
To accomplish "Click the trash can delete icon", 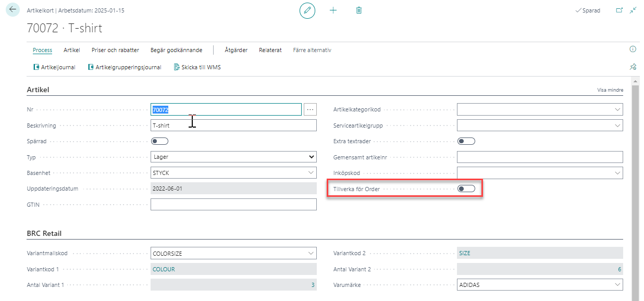I will 359,10.
